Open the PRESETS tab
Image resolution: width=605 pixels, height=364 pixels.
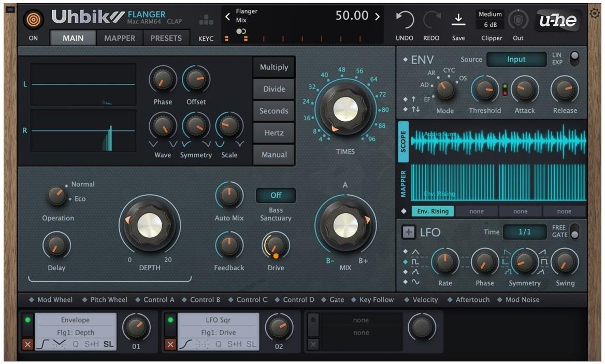point(166,38)
